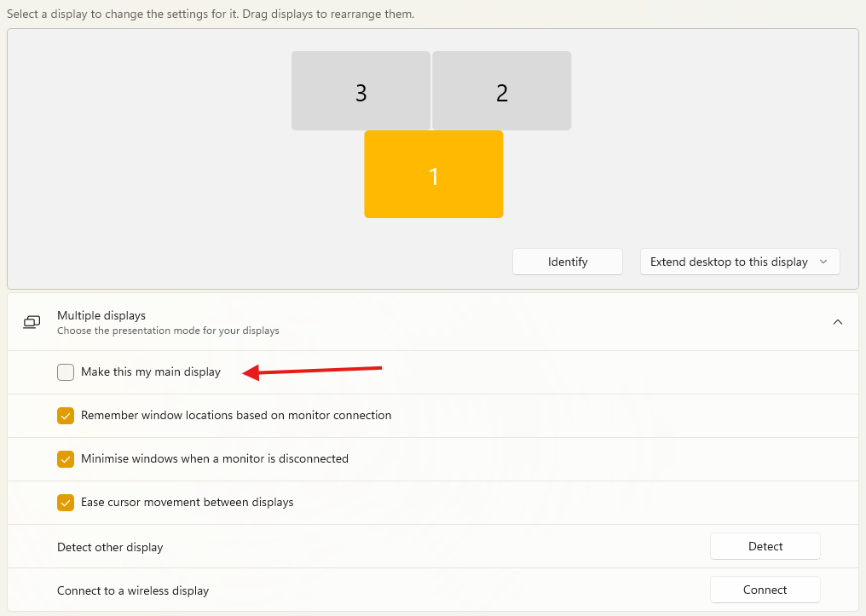Disable Remember window locations based on monitor connection
The height and width of the screenshot is (616, 866).
coord(66,416)
